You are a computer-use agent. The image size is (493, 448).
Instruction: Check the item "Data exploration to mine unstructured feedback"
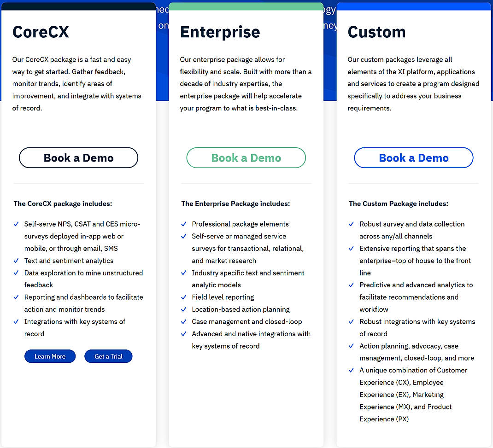coord(16,273)
